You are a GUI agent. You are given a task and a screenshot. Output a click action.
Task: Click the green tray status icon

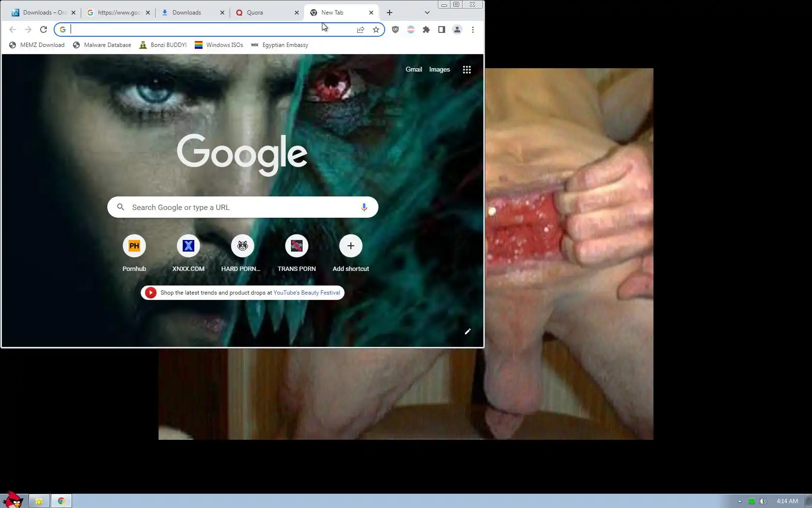tap(752, 501)
